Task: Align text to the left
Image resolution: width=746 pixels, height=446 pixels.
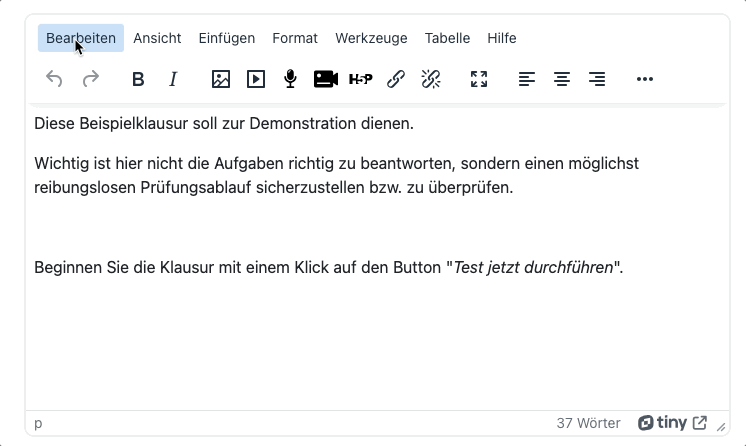Action: point(527,79)
